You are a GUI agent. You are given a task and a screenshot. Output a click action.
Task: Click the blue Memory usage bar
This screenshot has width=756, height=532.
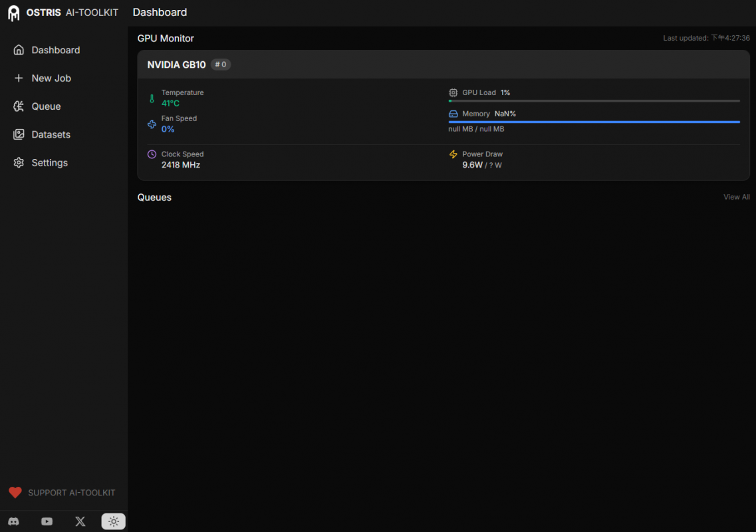pos(594,122)
